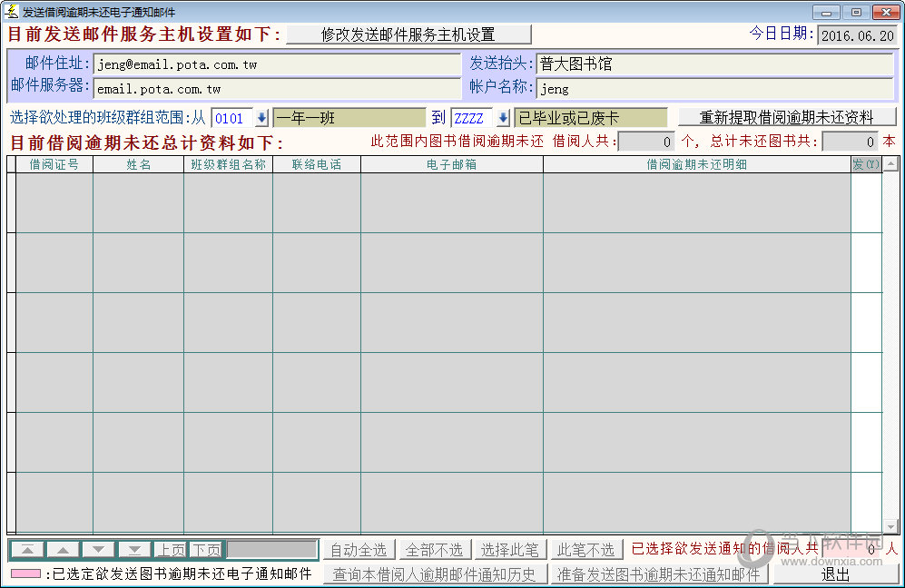Click 下页 next page button
The image size is (905, 588).
tap(207, 550)
